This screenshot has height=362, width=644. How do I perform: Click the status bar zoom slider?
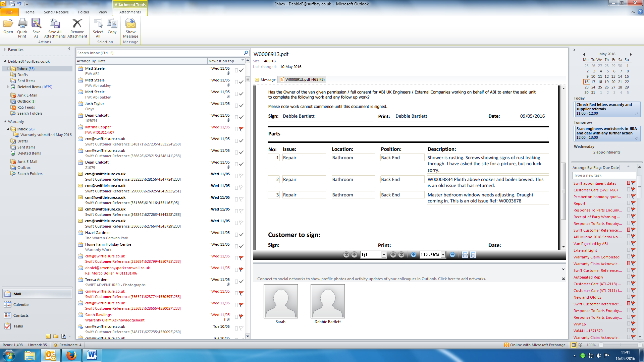coord(620,345)
